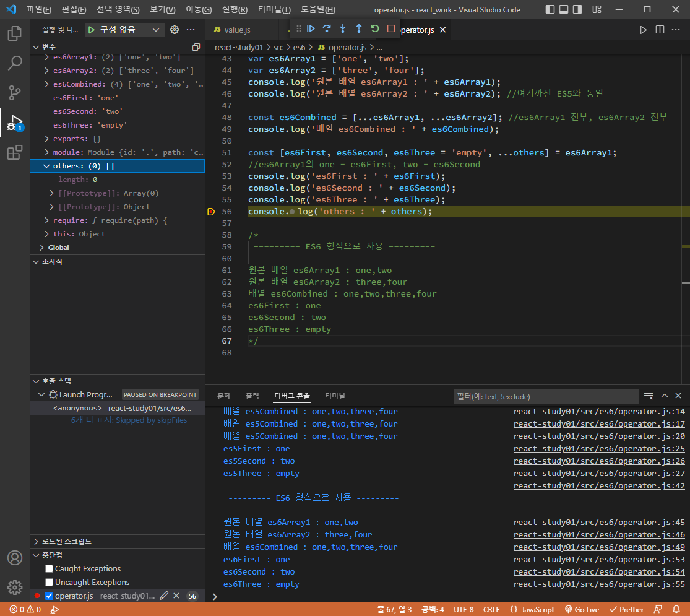Open the Extensions view in activity bar
This screenshot has height=616, width=690.
14,152
